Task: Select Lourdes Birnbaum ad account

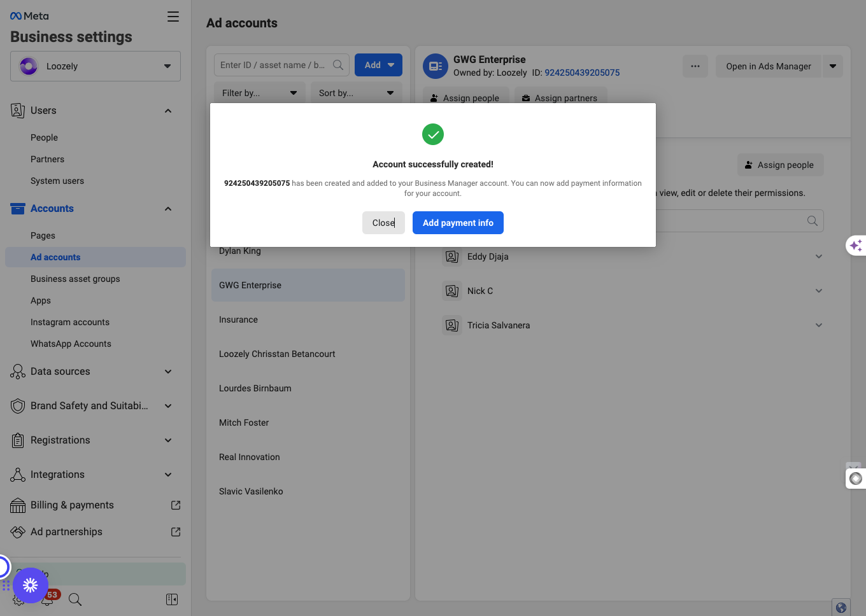Action: [x=308, y=388]
